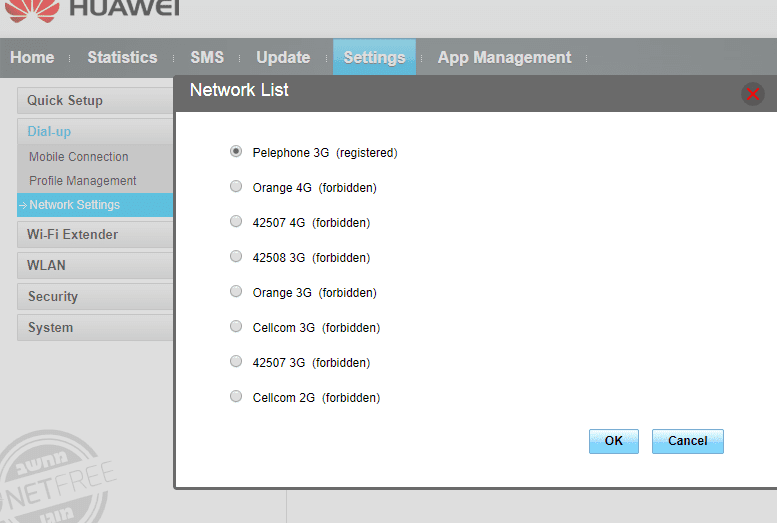Select Orange 4G (forbidden) radio button
Viewport: 777px width, 523px height.
(x=236, y=186)
